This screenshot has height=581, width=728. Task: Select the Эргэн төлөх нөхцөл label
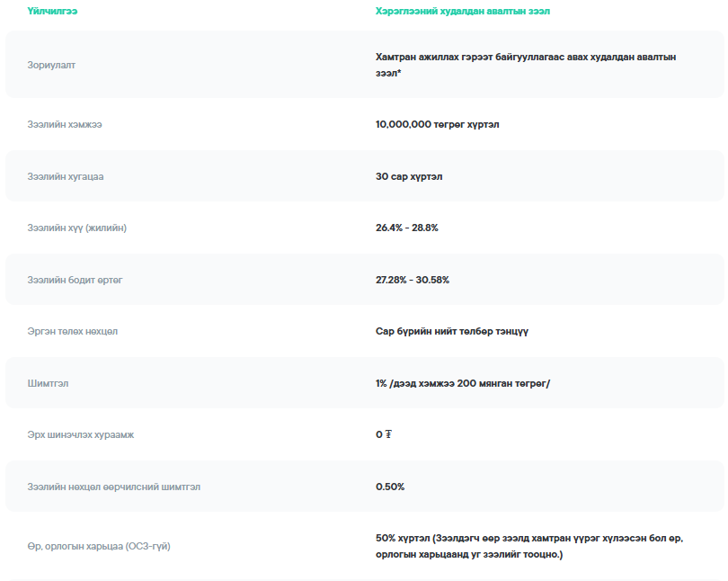pos(73,331)
